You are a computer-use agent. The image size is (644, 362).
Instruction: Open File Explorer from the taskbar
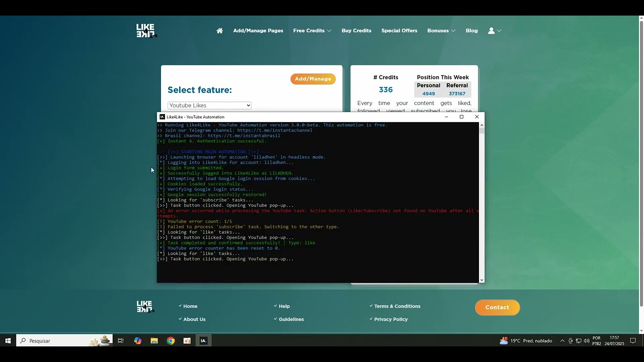154,341
